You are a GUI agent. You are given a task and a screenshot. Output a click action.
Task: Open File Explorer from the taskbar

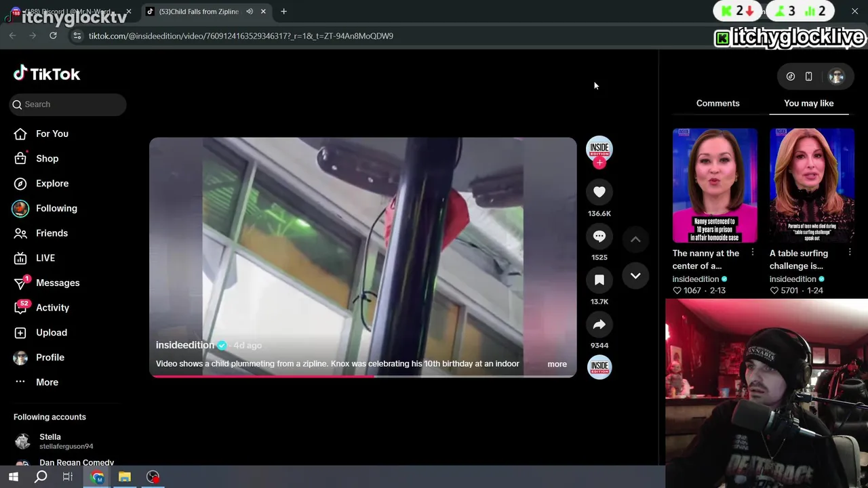125,477
